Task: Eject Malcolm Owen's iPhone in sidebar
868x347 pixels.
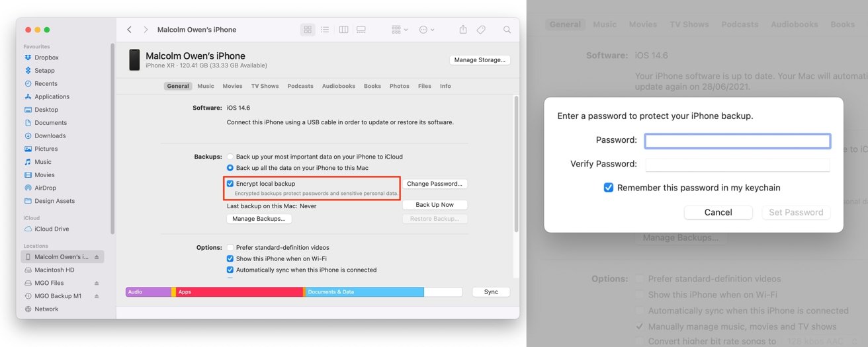Action: [97, 257]
